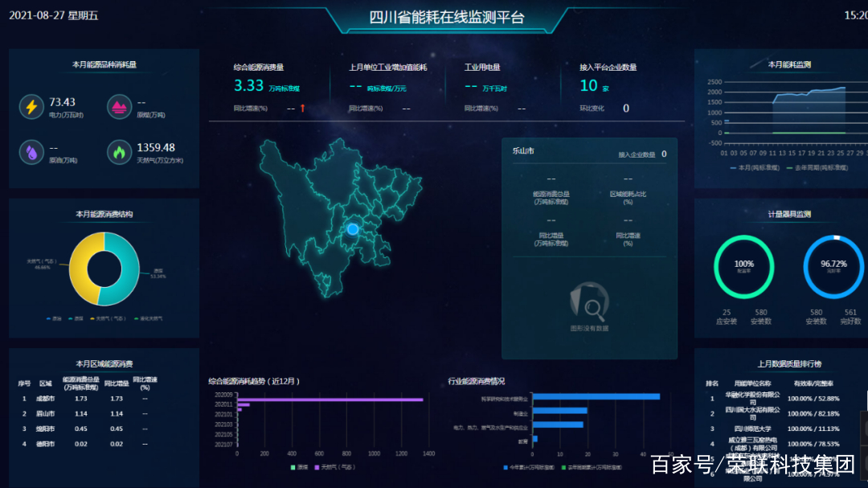Click the 制造业 blue bar
The width and height of the screenshot is (868, 488).
pos(559,411)
